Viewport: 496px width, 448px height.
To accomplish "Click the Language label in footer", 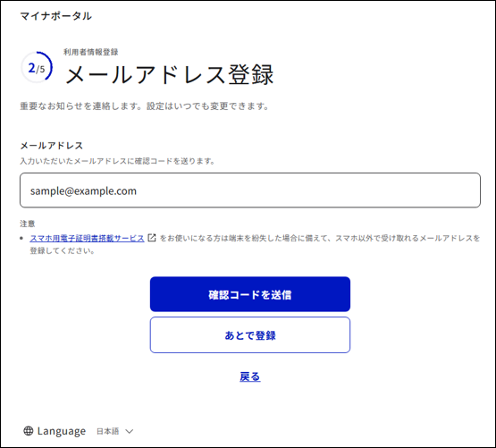I will [62, 431].
